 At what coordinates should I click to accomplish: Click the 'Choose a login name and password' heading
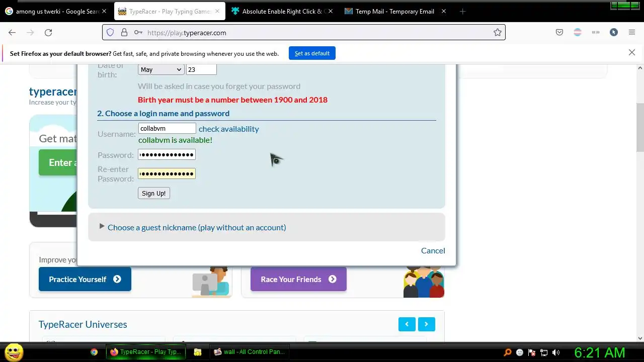click(x=163, y=113)
